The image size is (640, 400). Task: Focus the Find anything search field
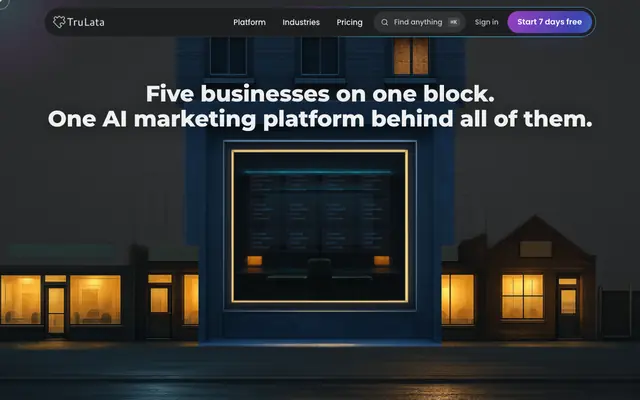click(x=420, y=22)
